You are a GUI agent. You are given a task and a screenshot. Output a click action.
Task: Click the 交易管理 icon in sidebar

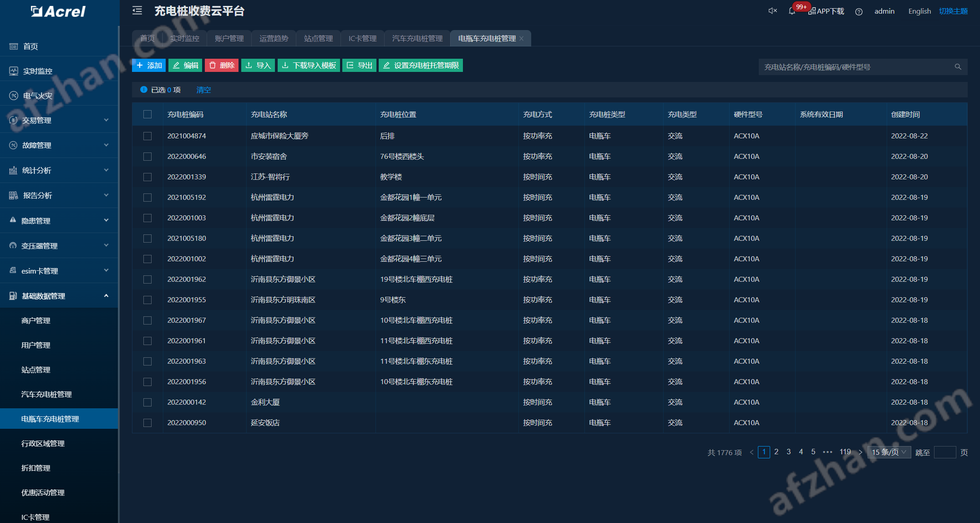(14, 120)
